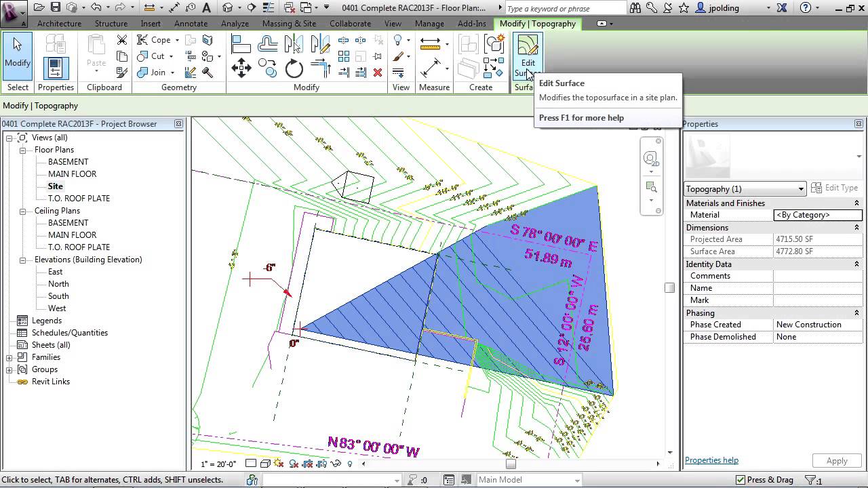Click the Save icon in quick access toolbar
The width and height of the screenshot is (868, 488).
[56, 8]
